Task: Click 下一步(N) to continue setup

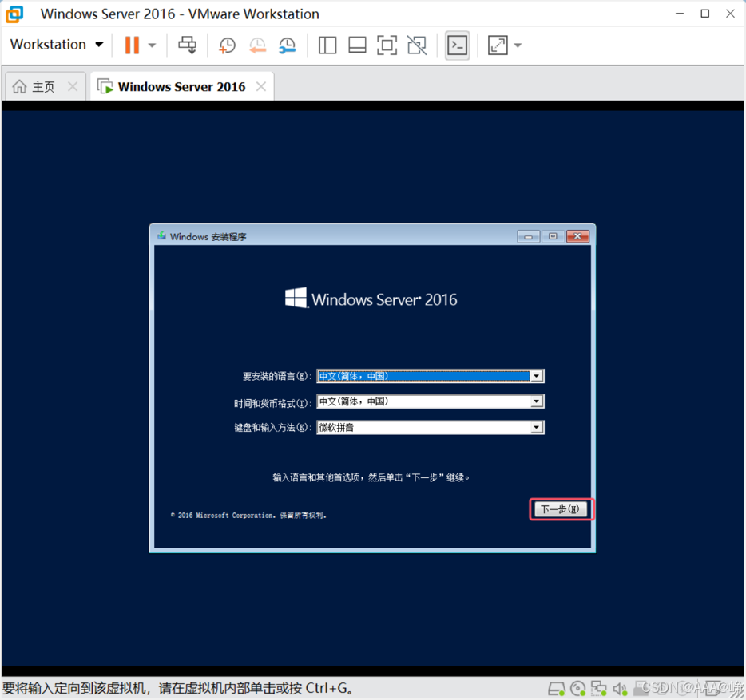Action: click(561, 508)
